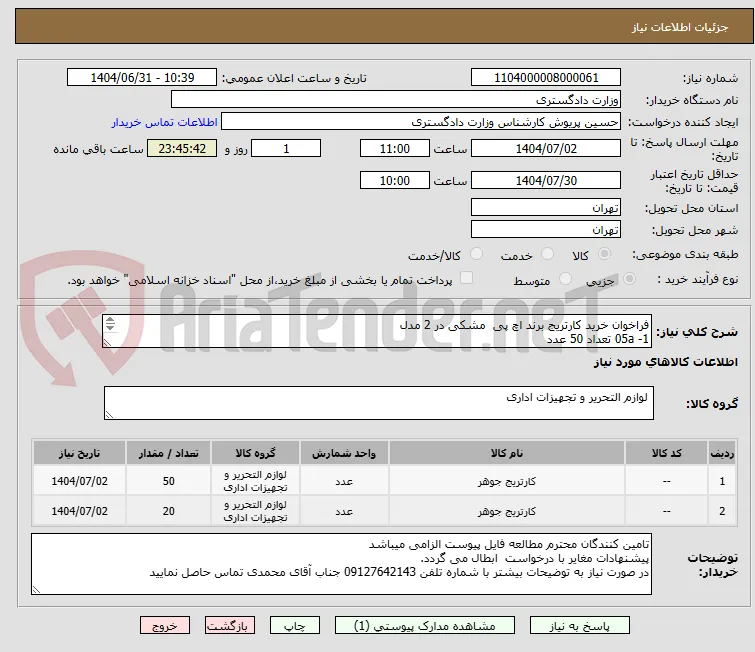This screenshot has height=652, width=755.
Task: Click the remaining days field showing 1
Action: (286, 148)
